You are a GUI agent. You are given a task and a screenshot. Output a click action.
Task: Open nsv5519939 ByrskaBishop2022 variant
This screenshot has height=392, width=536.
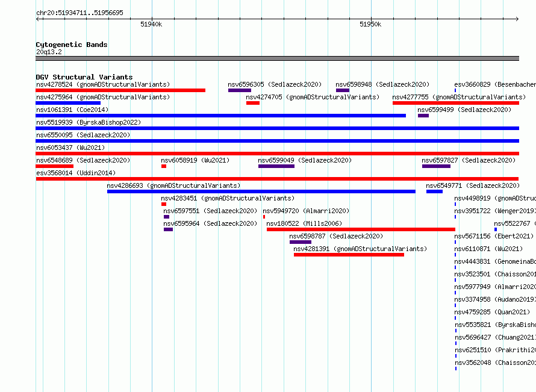(89, 122)
